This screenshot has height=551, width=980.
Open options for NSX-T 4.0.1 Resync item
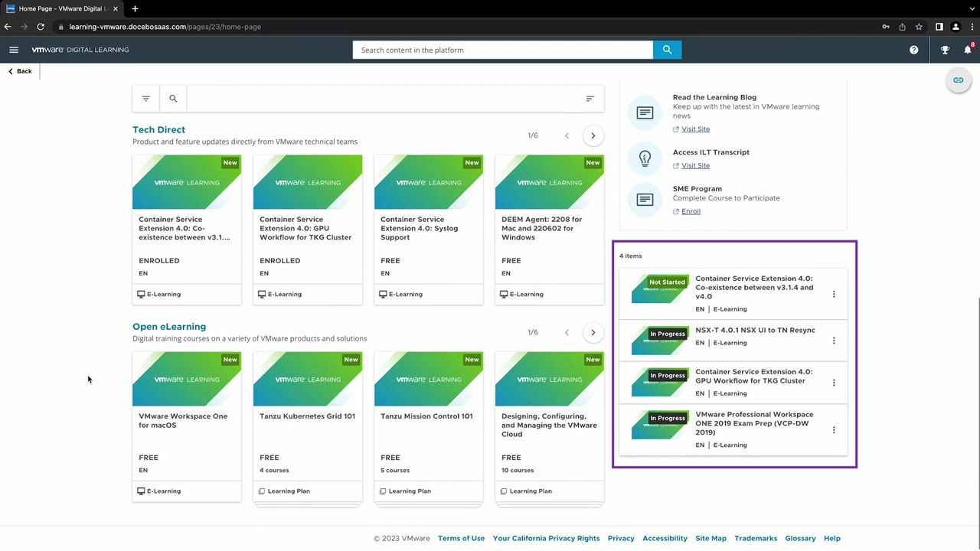[x=834, y=341]
